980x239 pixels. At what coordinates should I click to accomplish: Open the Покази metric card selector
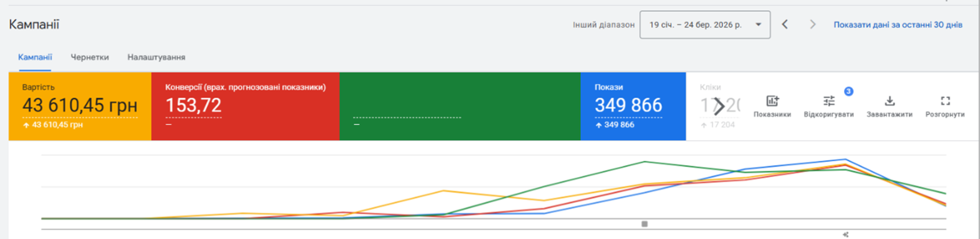tap(632, 106)
